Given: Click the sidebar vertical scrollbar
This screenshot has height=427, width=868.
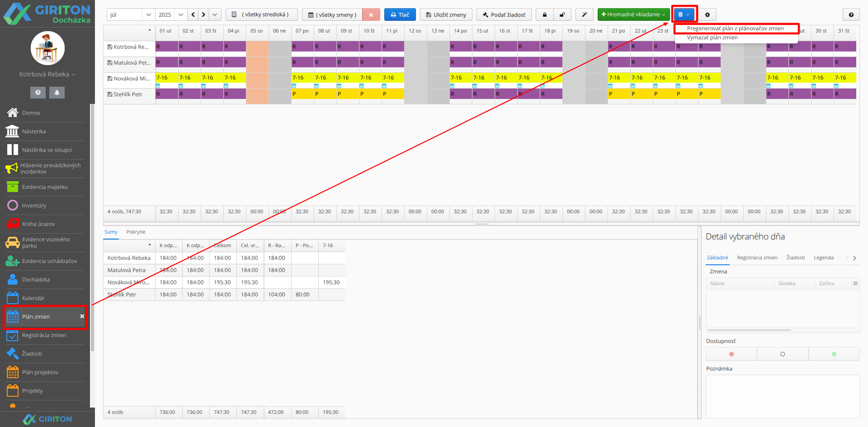Looking at the screenshot, I should tap(92, 228).
